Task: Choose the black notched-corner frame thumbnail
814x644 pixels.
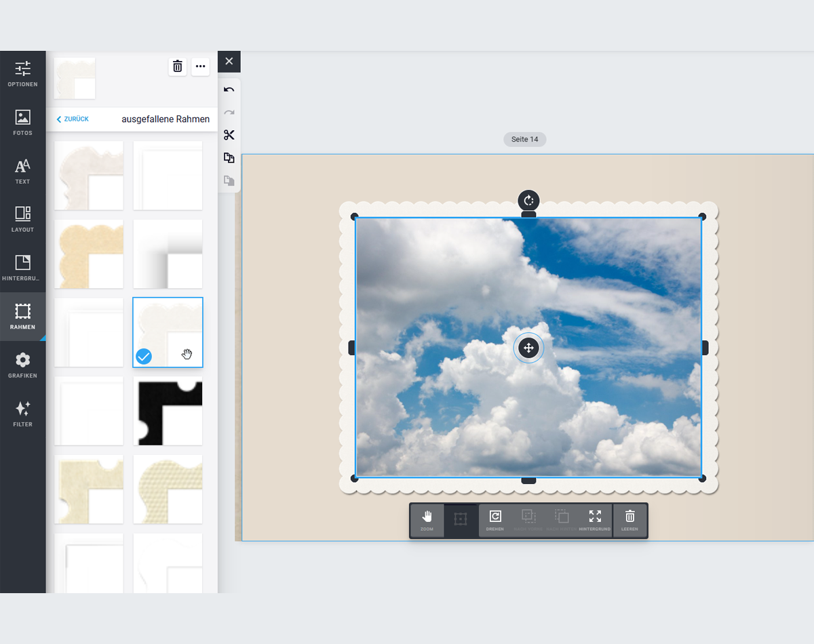Action: [x=168, y=411]
